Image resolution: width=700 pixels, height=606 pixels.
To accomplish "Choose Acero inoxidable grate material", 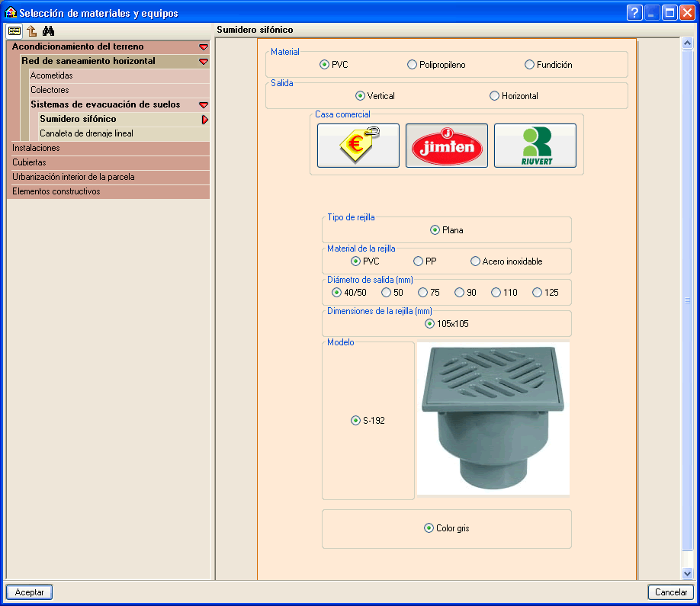I will pos(476,261).
